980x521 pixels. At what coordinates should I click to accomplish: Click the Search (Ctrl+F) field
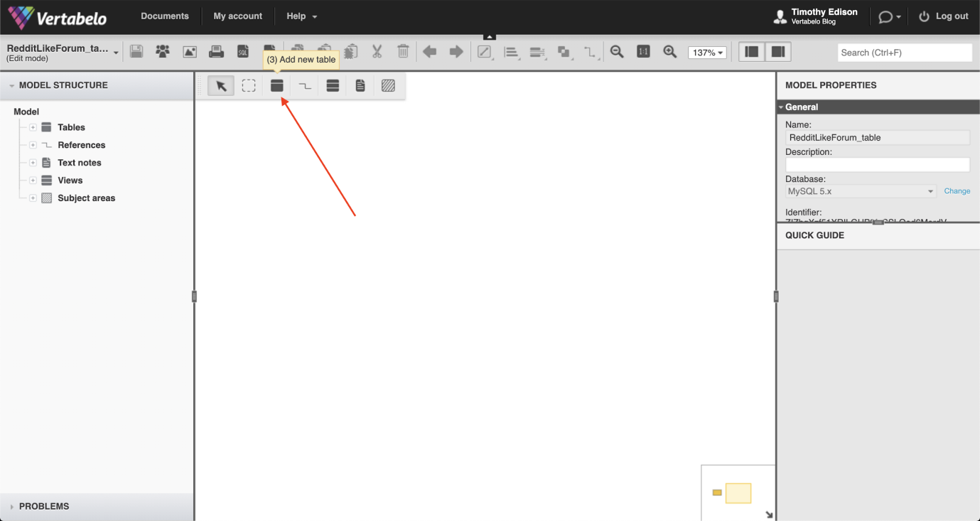[905, 53]
